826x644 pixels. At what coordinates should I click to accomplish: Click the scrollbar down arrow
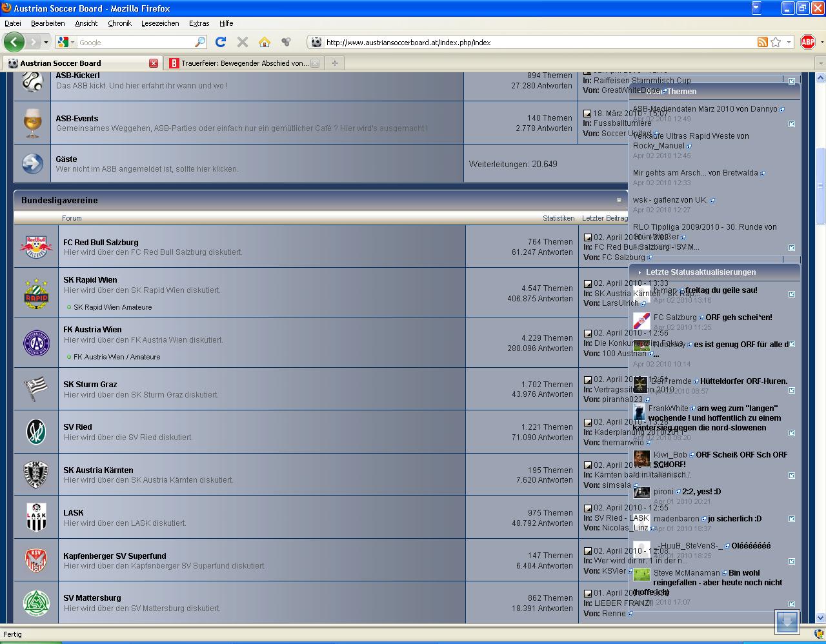click(x=821, y=618)
